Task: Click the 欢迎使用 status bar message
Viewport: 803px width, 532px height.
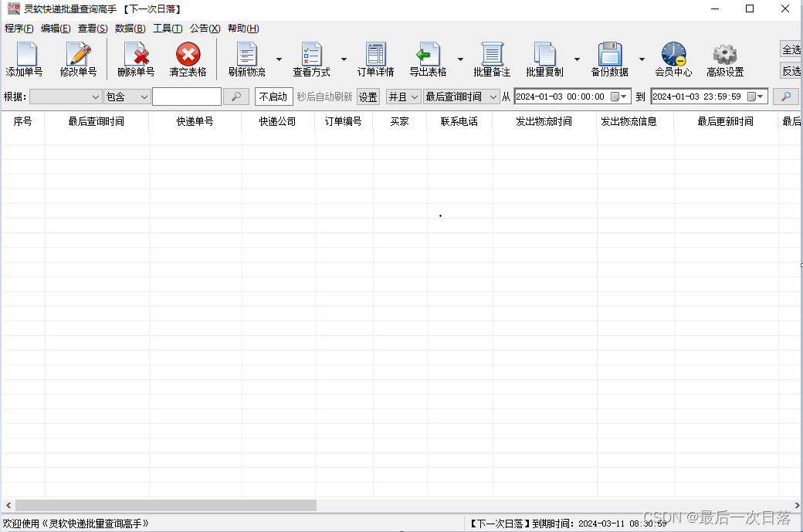Action: tap(76, 524)
